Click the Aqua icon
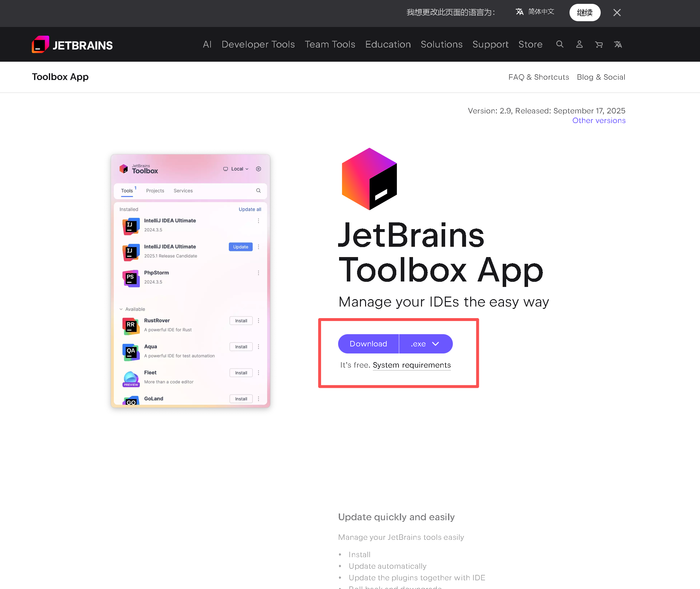The width and height of the screenshot is (700, 589). [131, 352]
